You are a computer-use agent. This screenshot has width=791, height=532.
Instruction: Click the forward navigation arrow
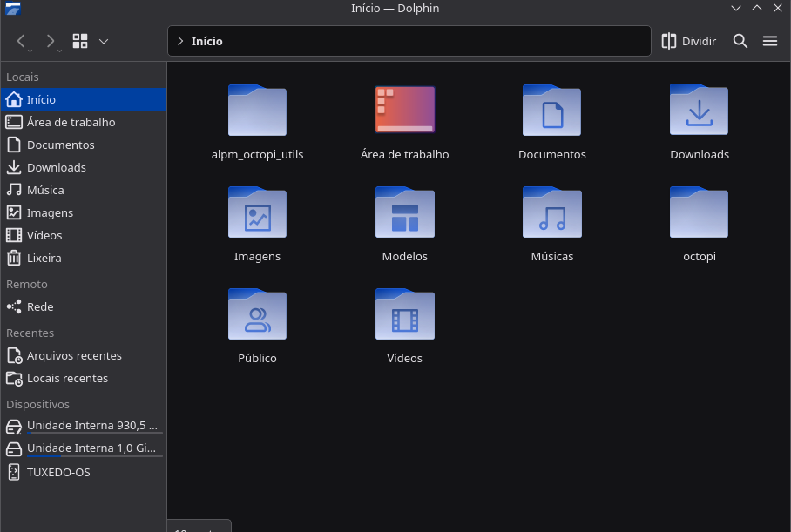50,41
